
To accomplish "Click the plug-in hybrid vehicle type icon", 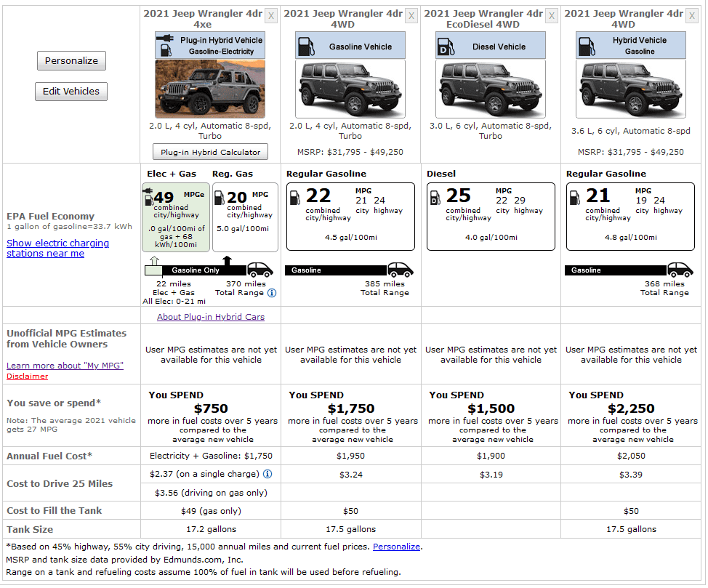I will tap(166, 45).
